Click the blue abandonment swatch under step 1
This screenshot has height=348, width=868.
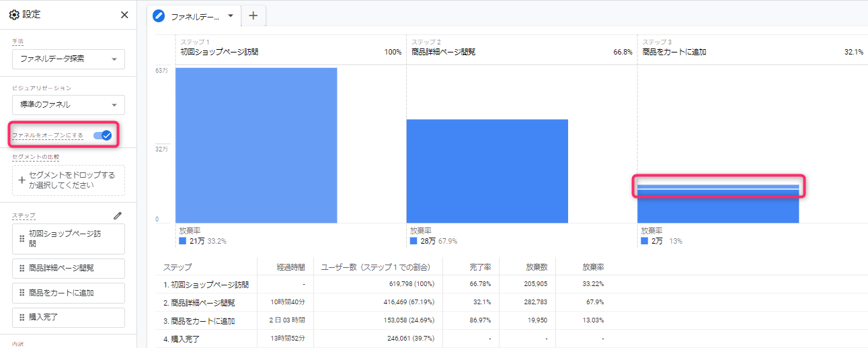[182, 240]
